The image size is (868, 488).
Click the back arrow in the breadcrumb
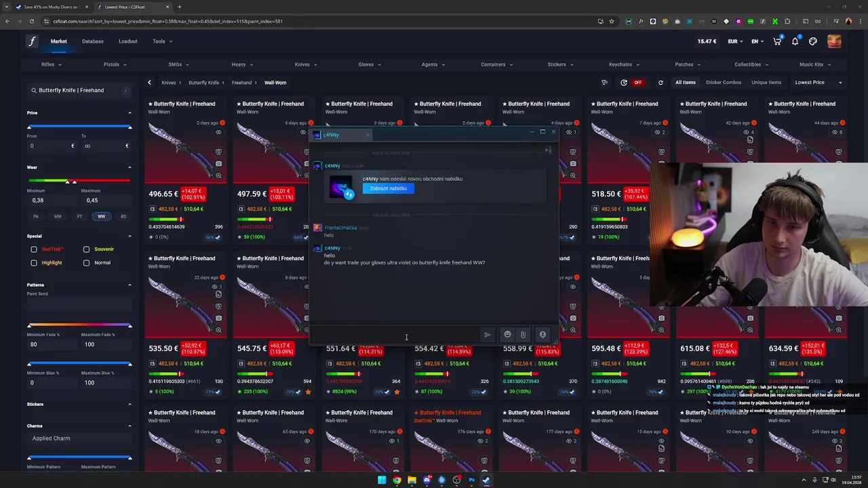[149, 83]
